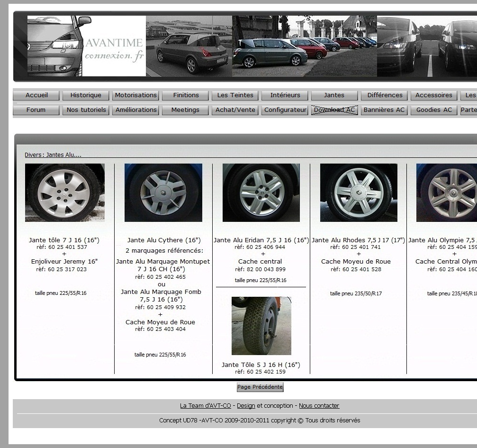Open the Goodies AC menu button

tap(434, 110)
